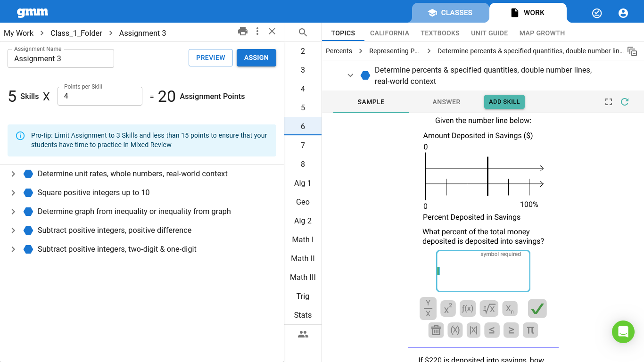Switch to the CLASSES tab
The width and height of the screenshot is (644, 362).
coord(450,13)
